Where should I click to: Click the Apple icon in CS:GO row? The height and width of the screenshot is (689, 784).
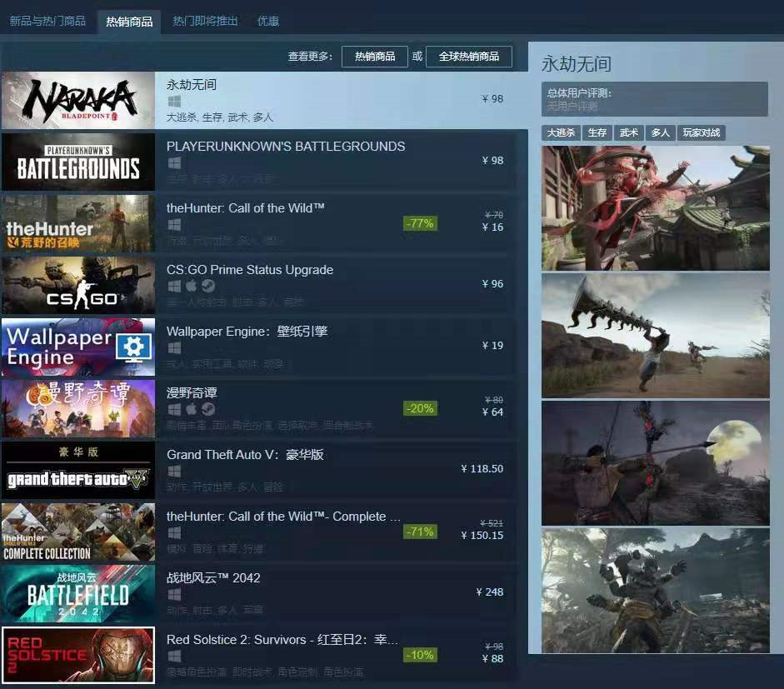(x=192, y=286)
